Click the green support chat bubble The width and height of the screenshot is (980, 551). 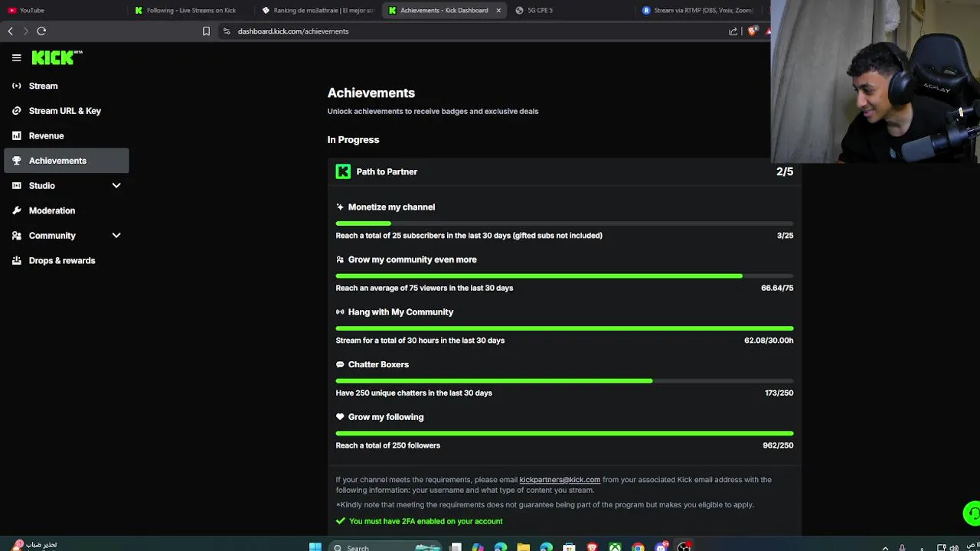(x=972, y=513)
